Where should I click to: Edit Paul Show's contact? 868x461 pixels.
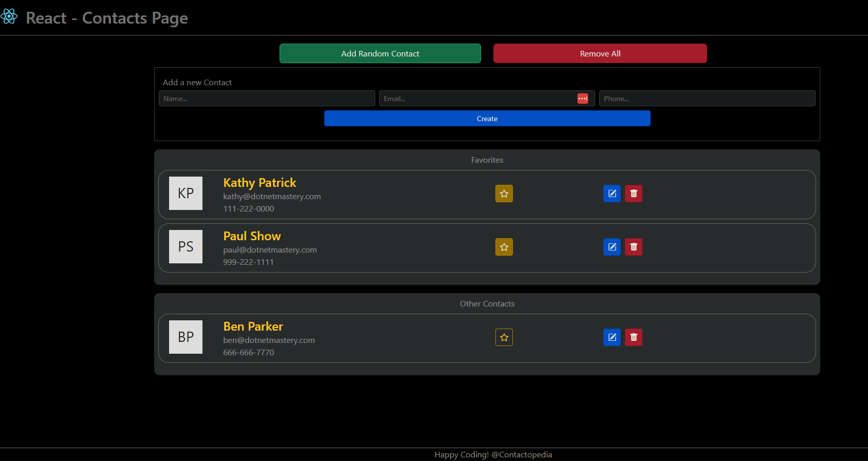point(612,247)
